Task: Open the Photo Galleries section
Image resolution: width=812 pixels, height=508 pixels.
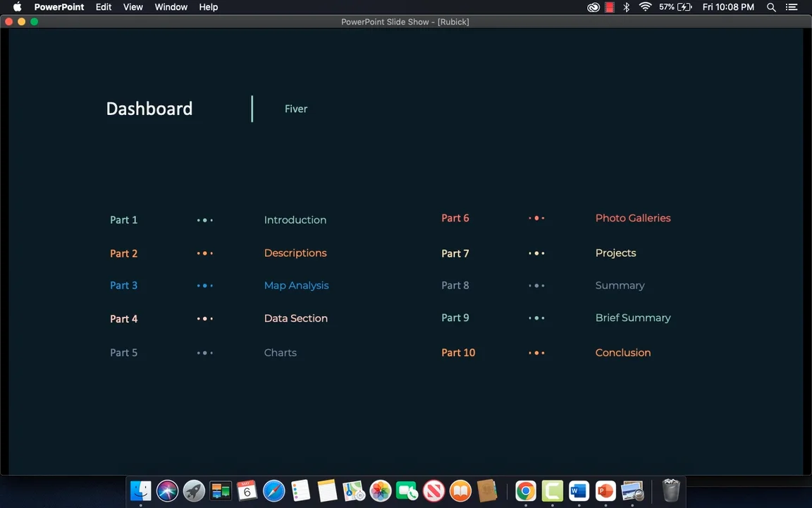Action: [x=633, y=218]
